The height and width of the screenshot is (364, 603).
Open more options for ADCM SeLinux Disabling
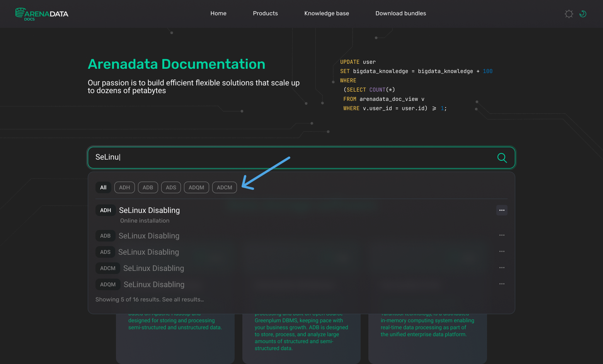click(x=502, y=268)
